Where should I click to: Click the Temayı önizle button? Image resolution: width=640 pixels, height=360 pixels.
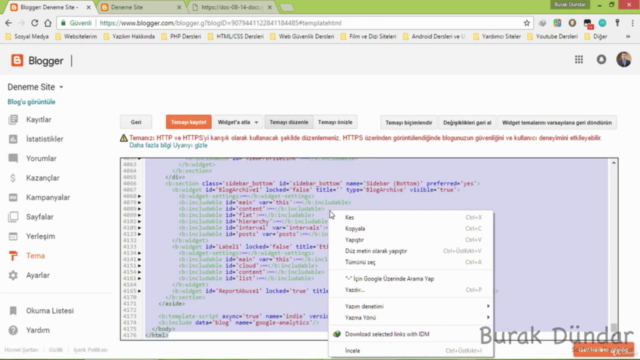[335, 122]
